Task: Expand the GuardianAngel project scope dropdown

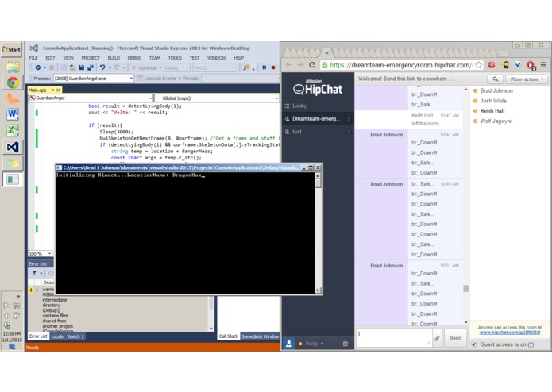Action: [150, 98]
